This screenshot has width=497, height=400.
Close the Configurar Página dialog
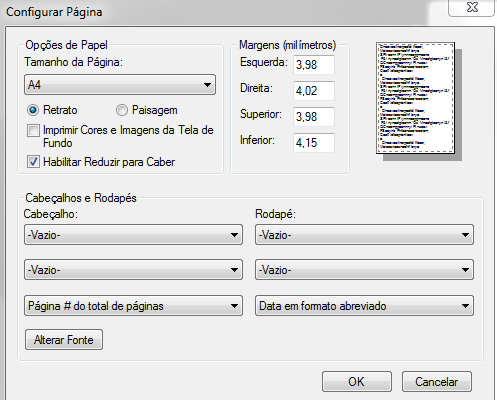[x=471, y=7]
